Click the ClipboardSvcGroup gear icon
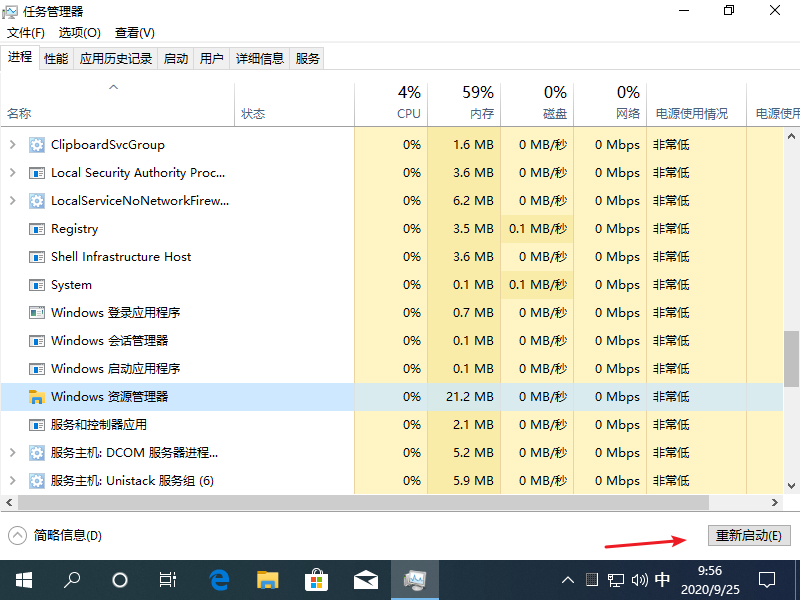 [37, 145]
